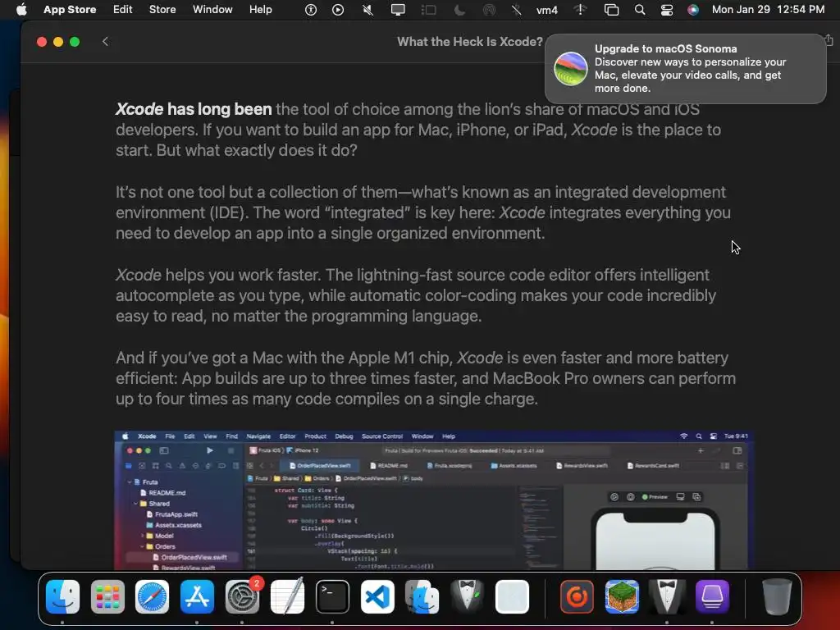Open the Stage Manager menu bar icon
The height and width of the screenshot is (630, 840).
[428, 10]
